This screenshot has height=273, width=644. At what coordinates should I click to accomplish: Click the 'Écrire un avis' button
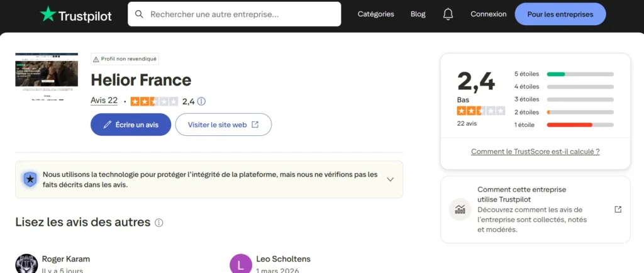pos(131,125)
